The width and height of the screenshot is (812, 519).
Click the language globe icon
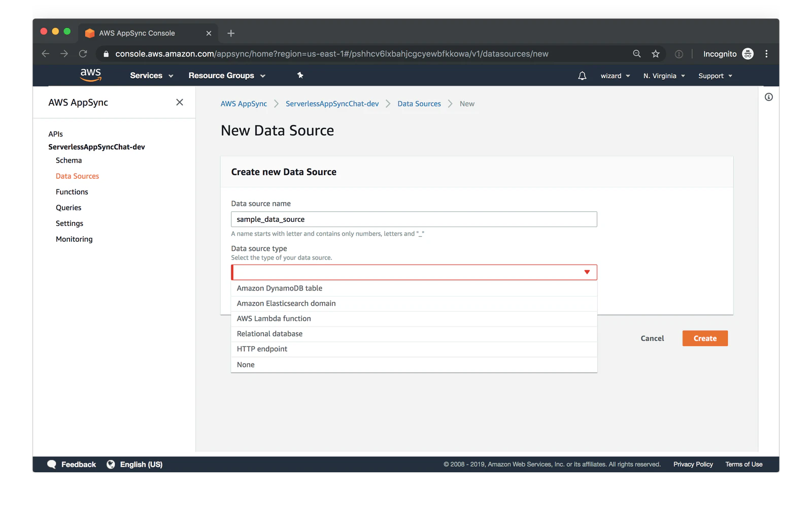tap(111, 464)
